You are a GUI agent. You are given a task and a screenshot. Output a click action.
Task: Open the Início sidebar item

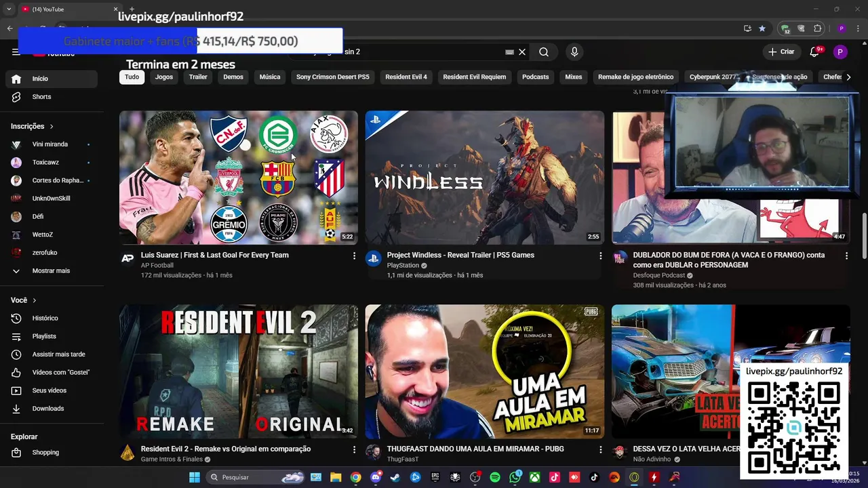click(x=52, y=79)
